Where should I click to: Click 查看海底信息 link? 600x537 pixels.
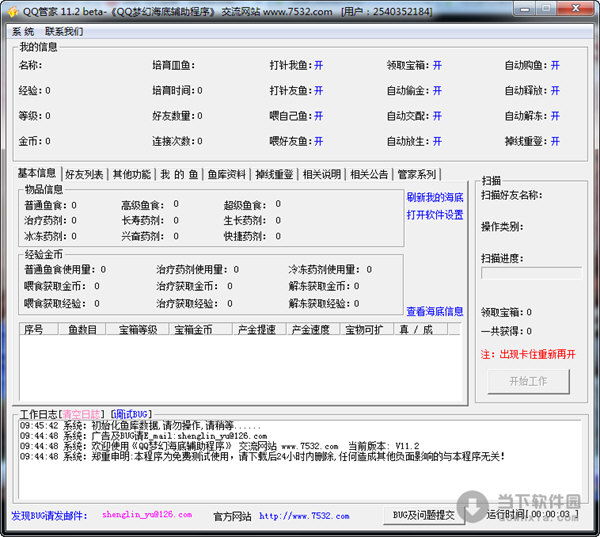(x=435, y=312)
